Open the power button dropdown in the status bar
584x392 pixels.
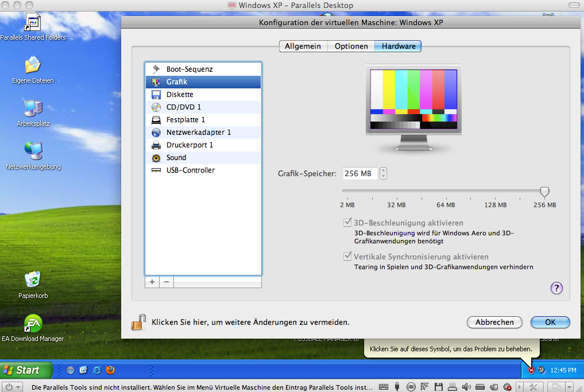coord(13,387)
